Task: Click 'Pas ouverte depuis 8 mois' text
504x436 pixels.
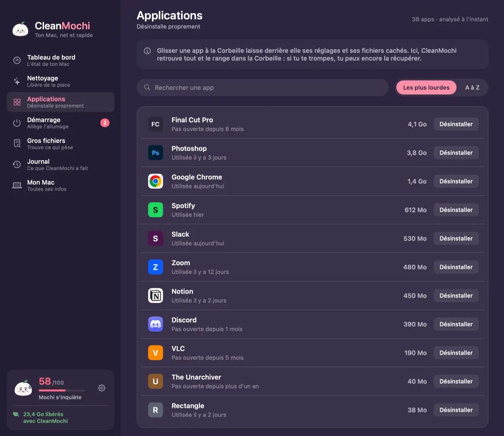Action: (207, 129)
